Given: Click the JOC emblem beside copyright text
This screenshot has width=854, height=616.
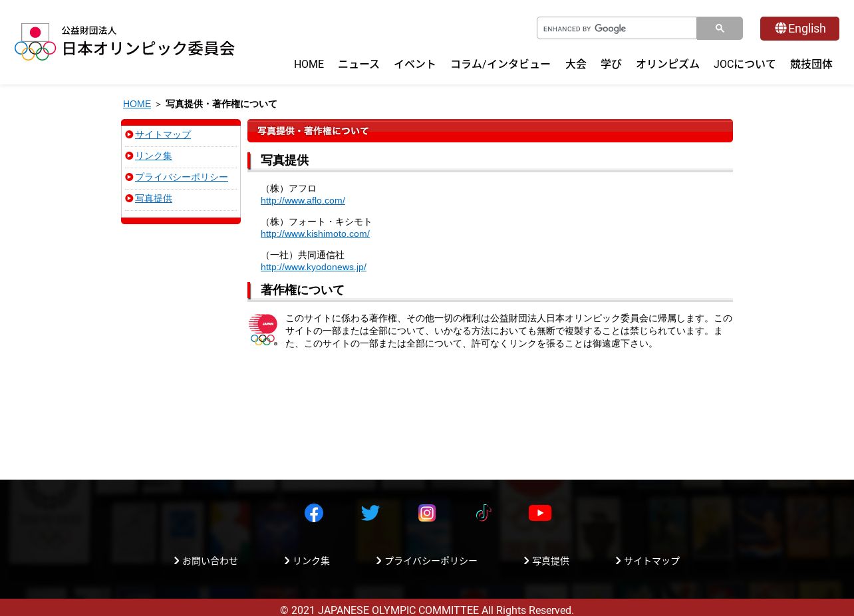Looking at the screenshot, I should point(263,330).
